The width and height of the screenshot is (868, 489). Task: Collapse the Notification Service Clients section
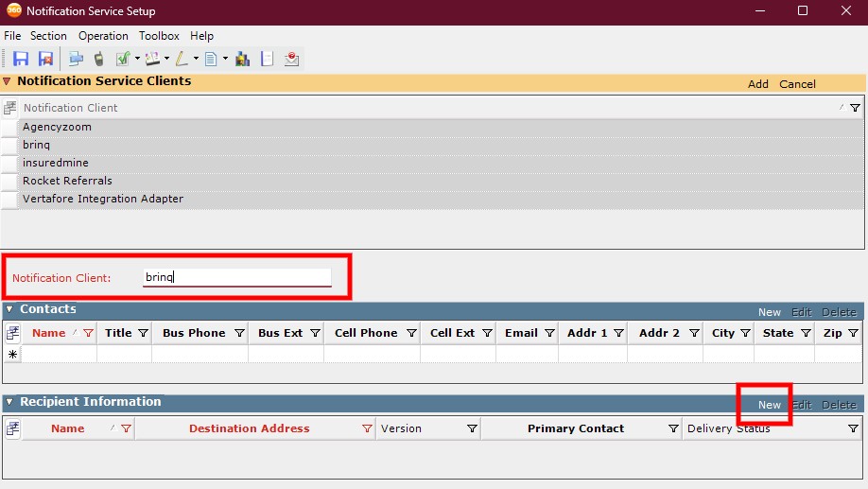tap(8, 82)
